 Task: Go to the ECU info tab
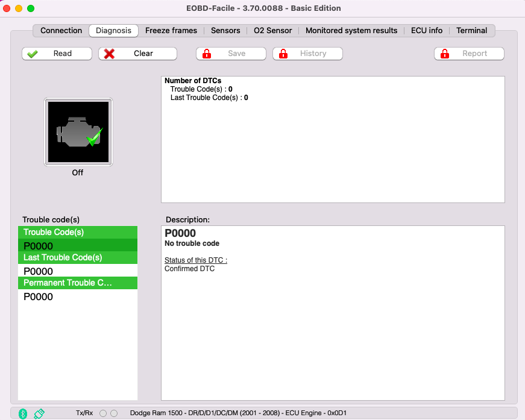tap(427, 31)
